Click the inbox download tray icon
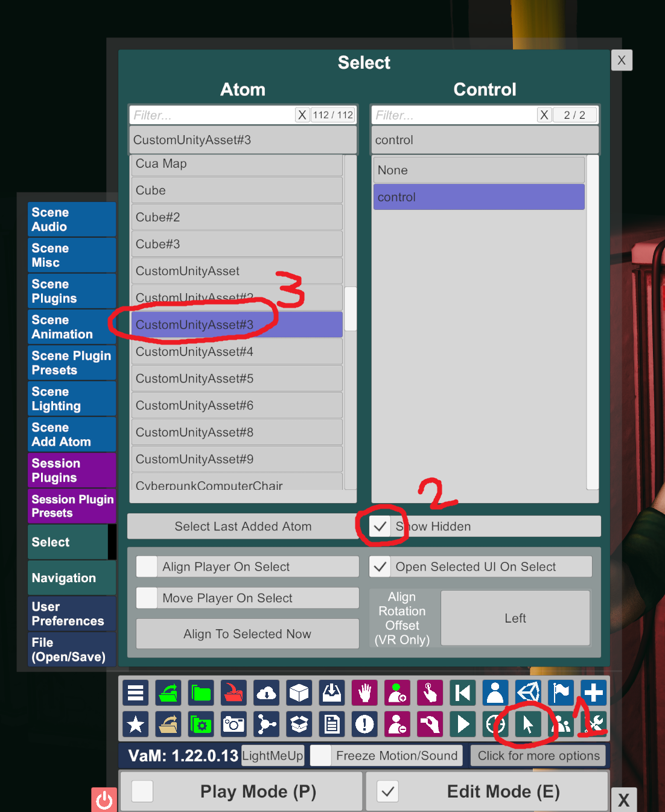The height and width of the screenshot is (812, 665). pyautogui.click(x=331, y=693)
